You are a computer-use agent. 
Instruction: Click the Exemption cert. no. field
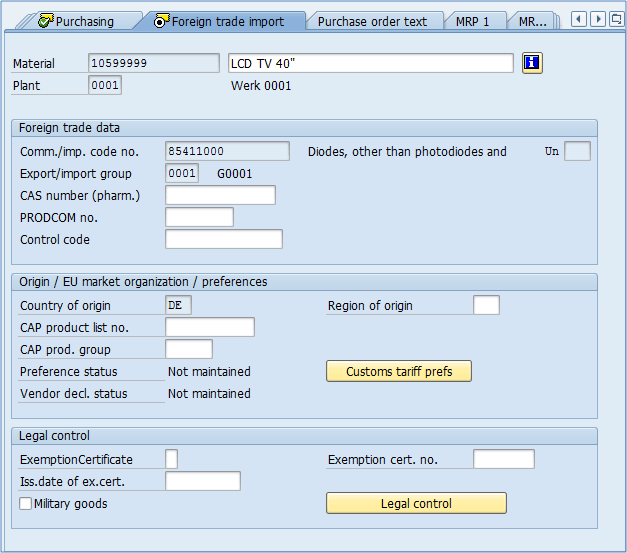coord(503,459)
